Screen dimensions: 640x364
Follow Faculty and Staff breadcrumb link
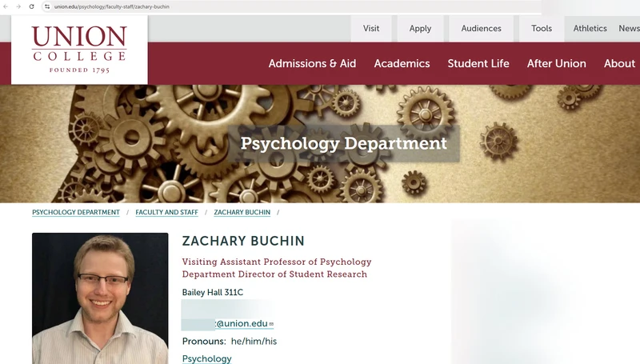tap(166, 213)
